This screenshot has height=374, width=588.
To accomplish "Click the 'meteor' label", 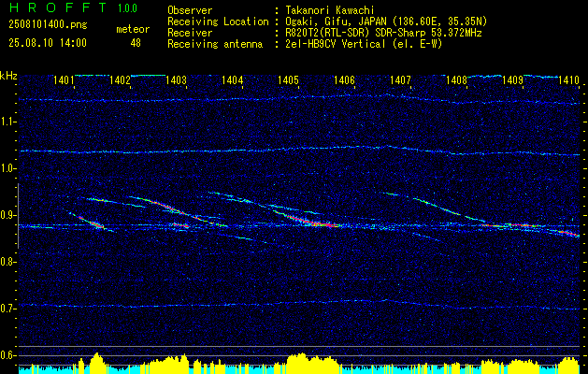I will 133,29.
